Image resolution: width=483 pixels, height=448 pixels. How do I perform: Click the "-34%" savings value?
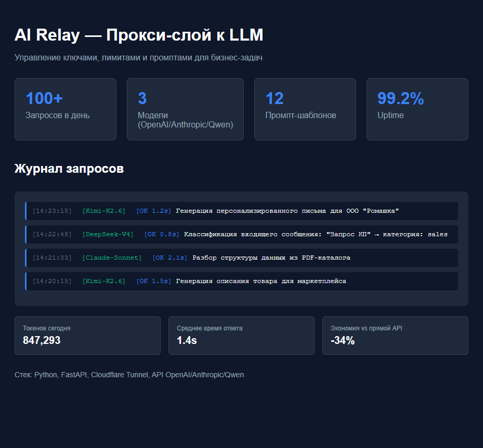point(343,340)
